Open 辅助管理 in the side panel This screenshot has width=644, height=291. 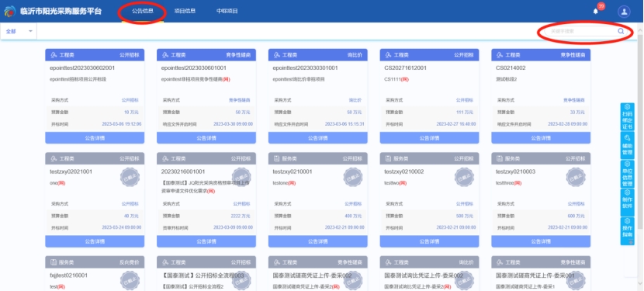pos(627,145)
